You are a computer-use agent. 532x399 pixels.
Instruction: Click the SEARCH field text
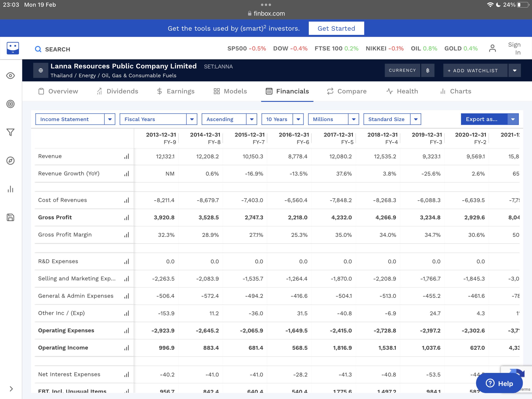coord(58,49)
